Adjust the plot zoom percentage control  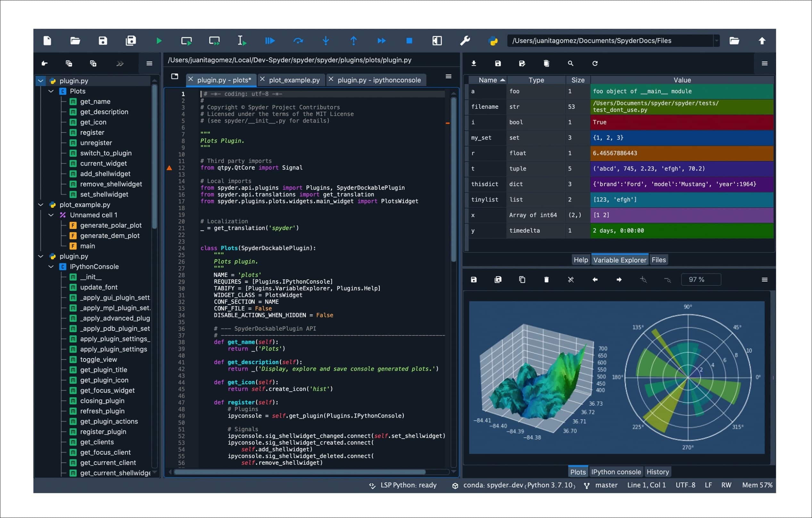[701, 279]
